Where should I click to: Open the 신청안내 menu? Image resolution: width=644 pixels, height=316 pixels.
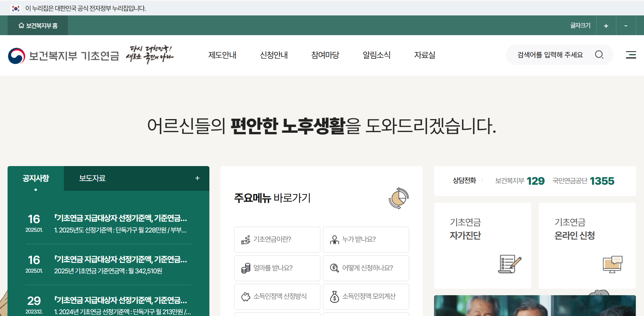[x=274, y=55]
